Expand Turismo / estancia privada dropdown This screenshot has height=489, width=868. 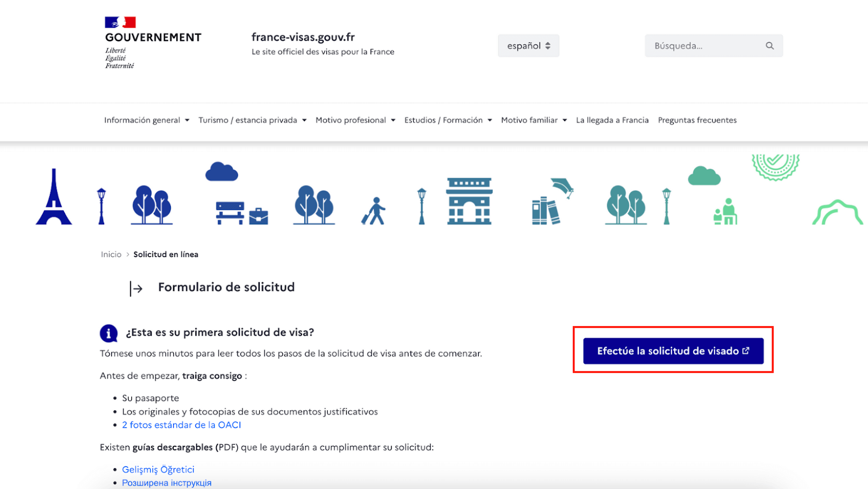tap(252, 120)
